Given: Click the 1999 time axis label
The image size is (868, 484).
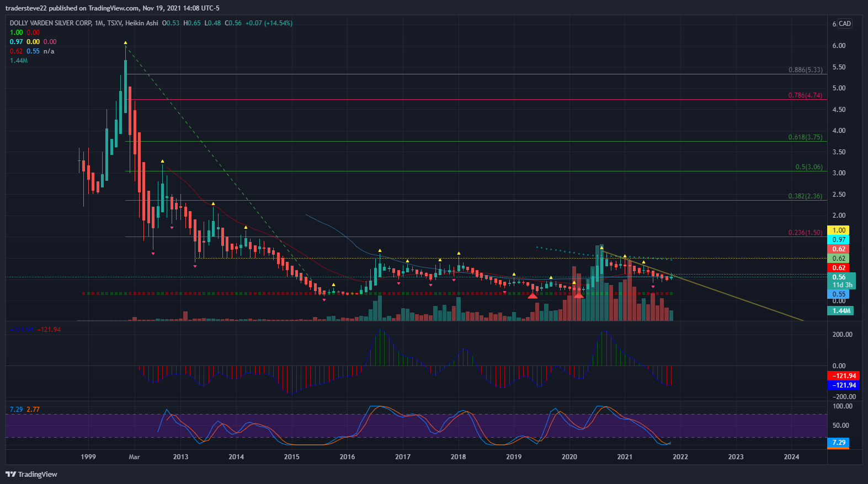Looking at the screenshot, I should coord(88,457).
